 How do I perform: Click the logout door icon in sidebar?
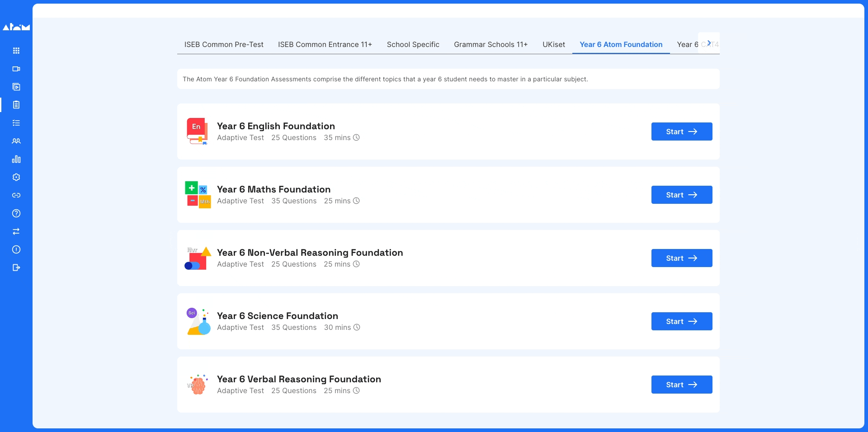pyautogui.click(x=16, y=268)
